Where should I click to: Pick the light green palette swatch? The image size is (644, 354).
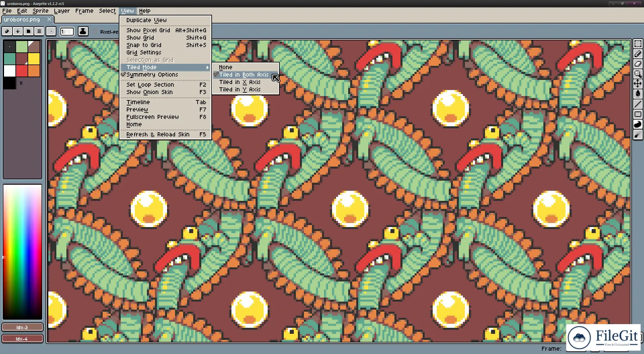coord(22,47)
